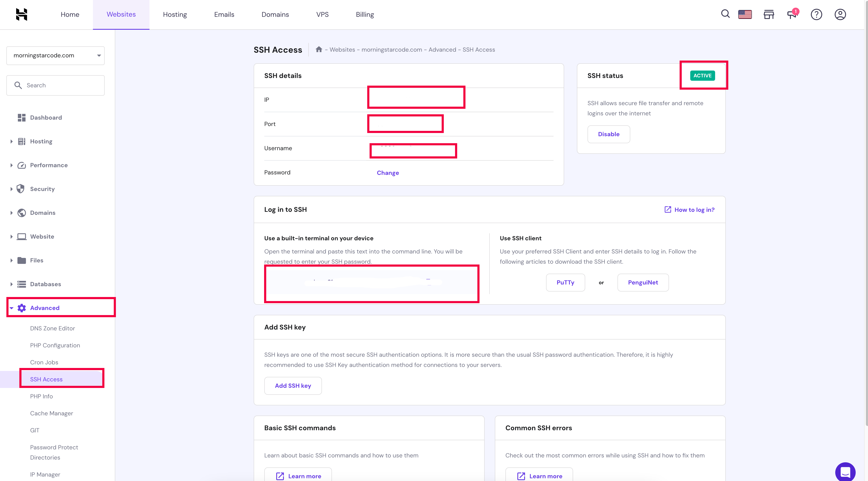This screenshot has width=868, height=481.
Task: Open DNS Zone Editor
Action: pyautogui.click(x=53, y=328)
